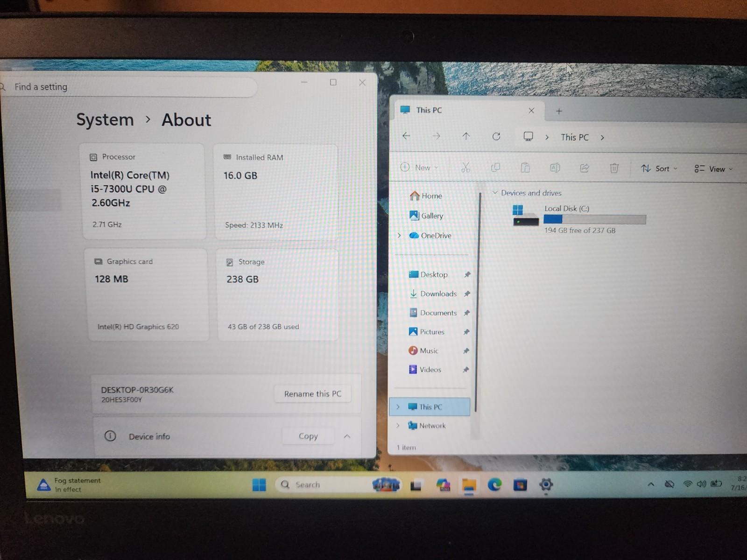Open Microsoft Store from the taskbar

(520, 485)
